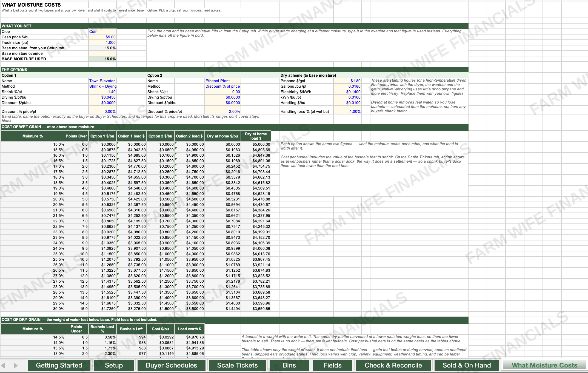
Task: Switch to the Fields tab
Action: 332,365
